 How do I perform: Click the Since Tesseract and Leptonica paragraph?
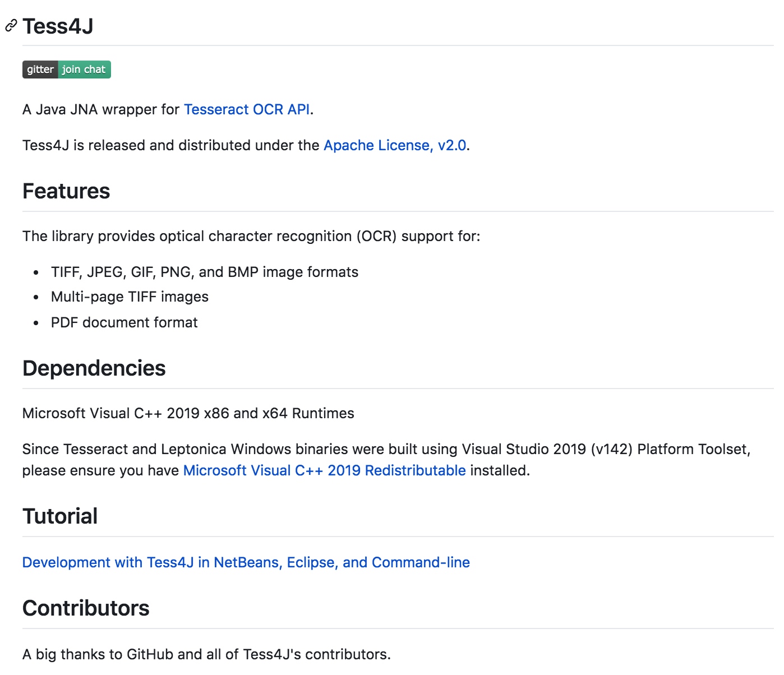(x=386, y=449)
